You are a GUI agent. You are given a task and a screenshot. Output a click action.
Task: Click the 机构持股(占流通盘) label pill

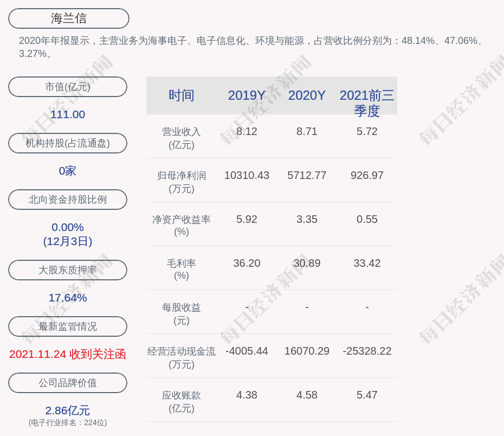tap(68, 143)
